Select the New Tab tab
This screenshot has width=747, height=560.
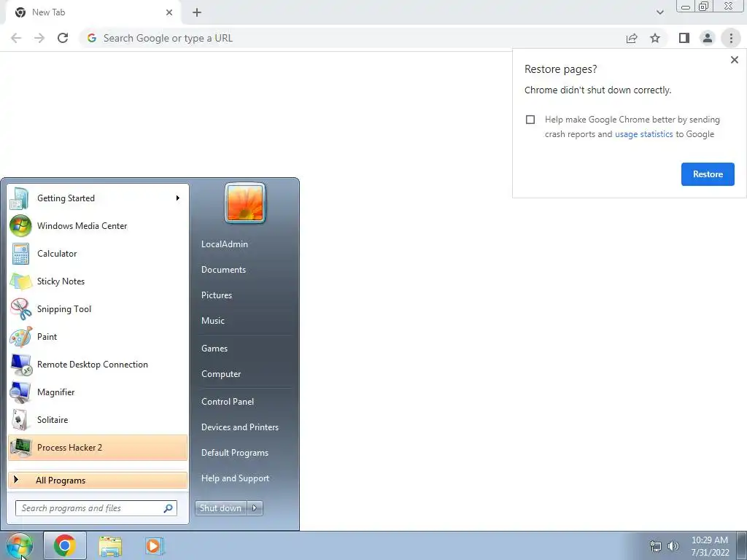click(93, 13)
